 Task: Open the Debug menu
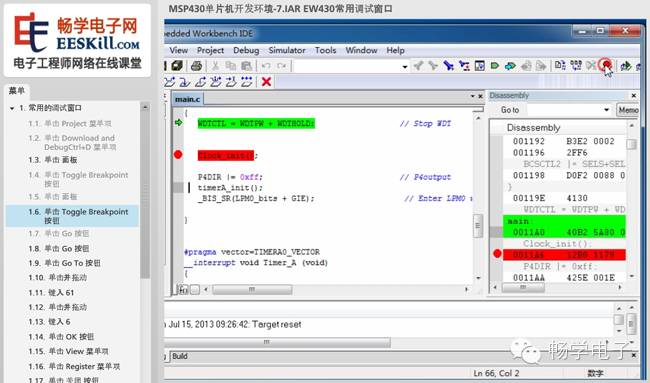pyautogui.click(x=246, y=50)
